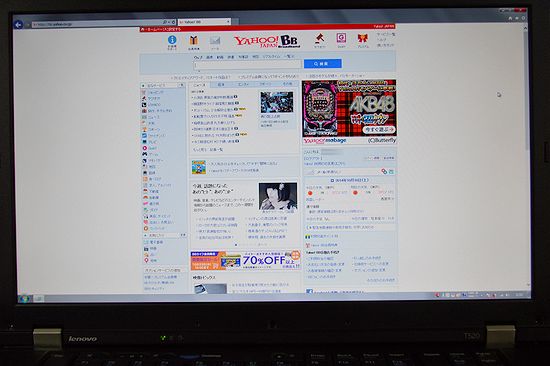Close the Yahoo! BB browser tab

(228, 22)
